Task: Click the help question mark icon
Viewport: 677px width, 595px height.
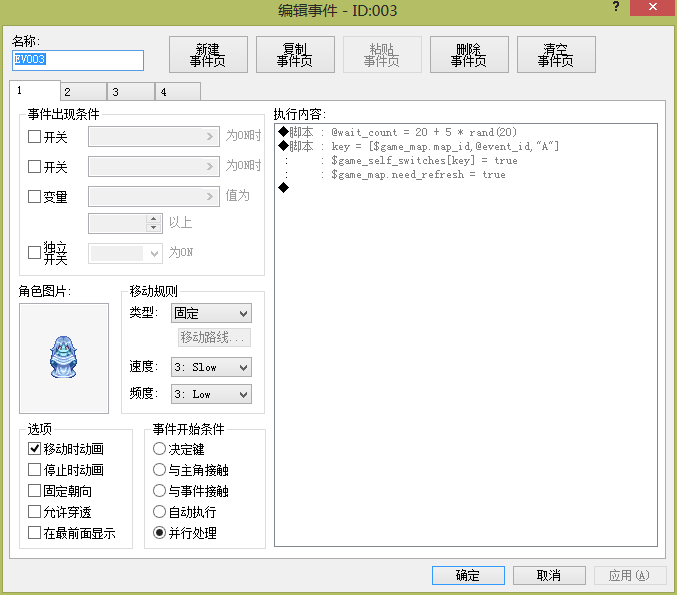Action: click(x=616, y=6)
